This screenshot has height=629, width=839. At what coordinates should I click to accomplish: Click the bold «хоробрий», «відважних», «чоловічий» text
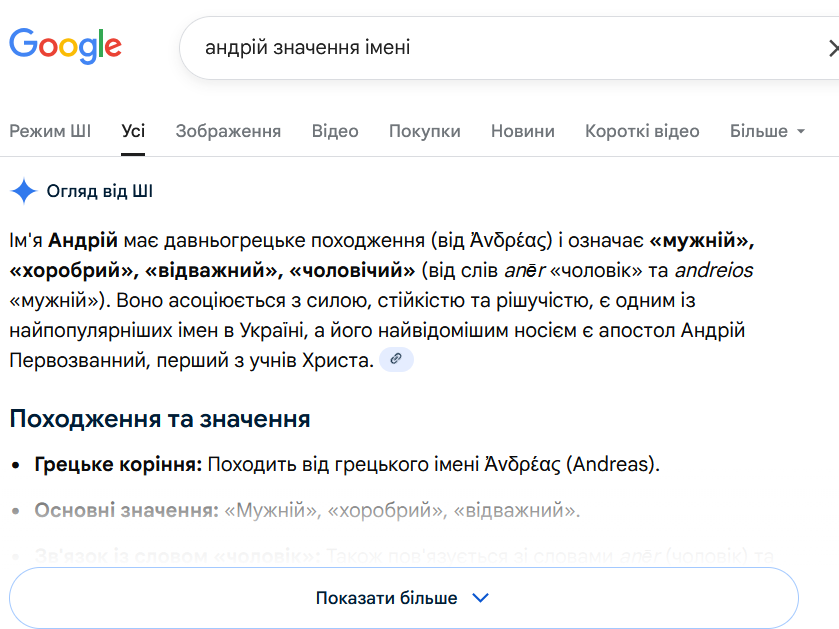click(x=212, y=271)
